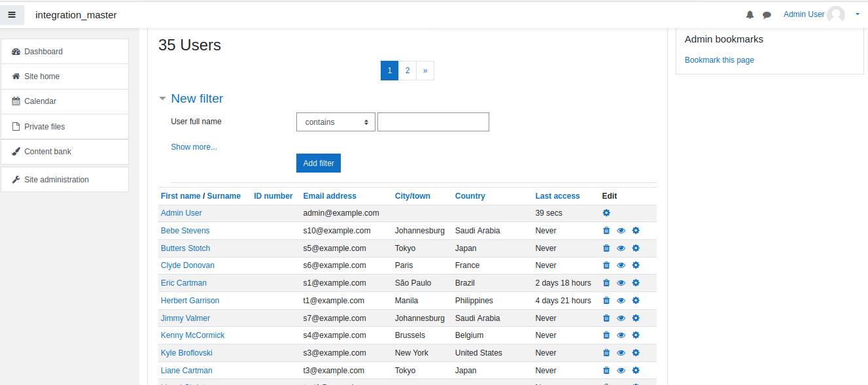Open Kenny McCormick's user profile link
The width and height of the screenshot is (868, 385).
193,335
